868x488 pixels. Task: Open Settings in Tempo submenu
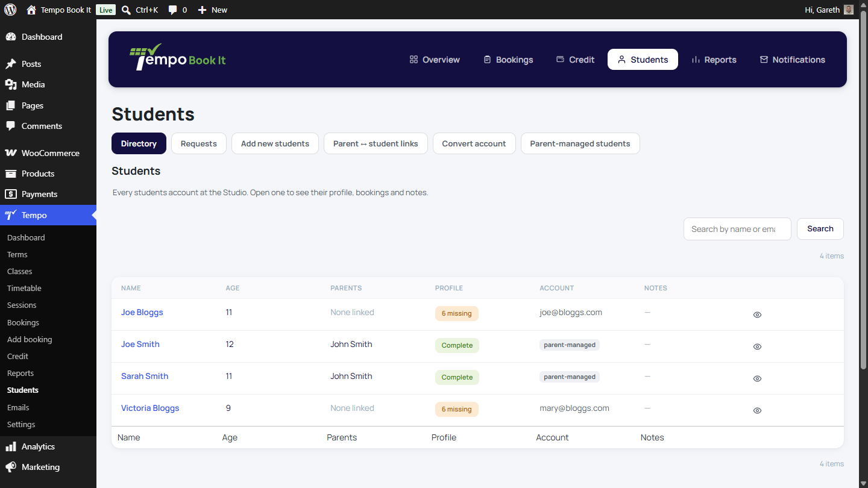click(21, 424)
